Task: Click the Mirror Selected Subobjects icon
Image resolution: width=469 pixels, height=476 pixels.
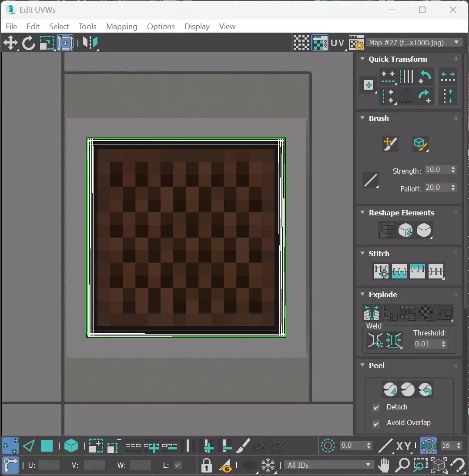Action: pos(90,43)
